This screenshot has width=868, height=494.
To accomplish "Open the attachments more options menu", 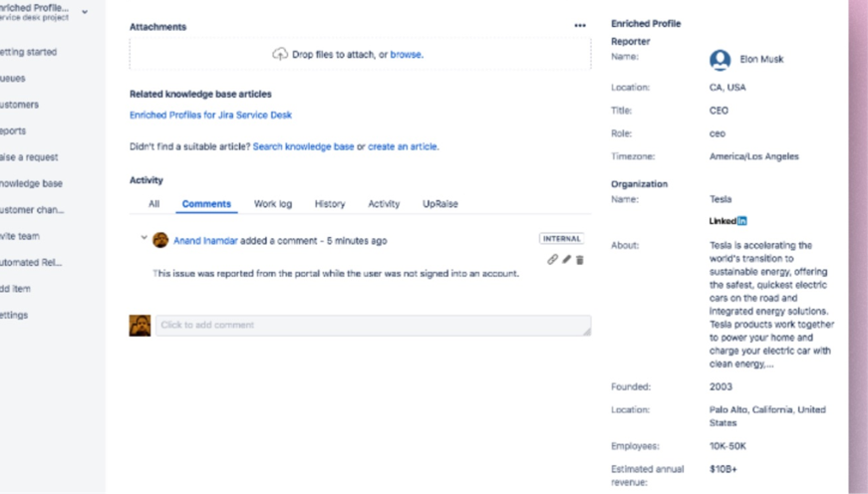I will coord(580,26).
